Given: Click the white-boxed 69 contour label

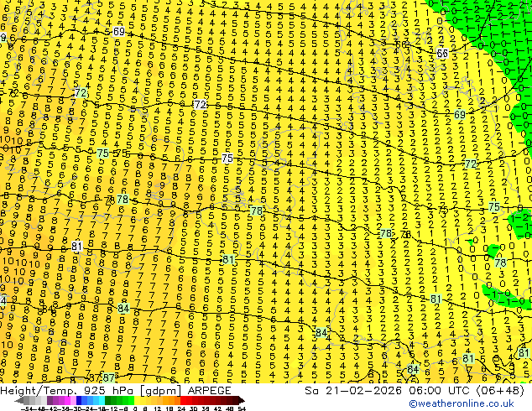Looking at the screenshot, I should tap(119, 32).
